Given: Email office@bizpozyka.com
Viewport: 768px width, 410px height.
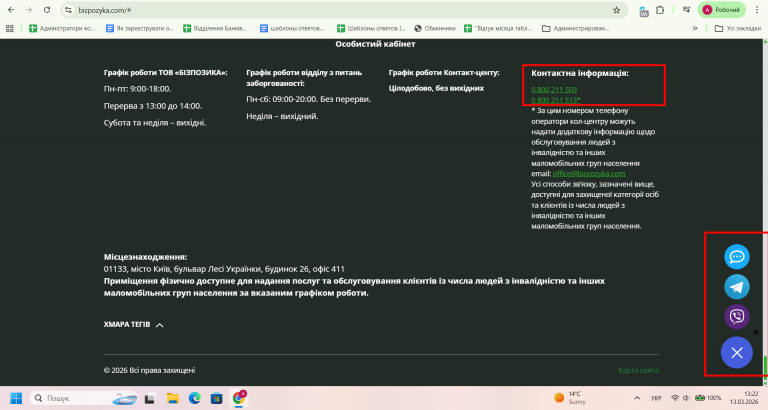Looking at the screenshot, I should click(x=589, y=173).
